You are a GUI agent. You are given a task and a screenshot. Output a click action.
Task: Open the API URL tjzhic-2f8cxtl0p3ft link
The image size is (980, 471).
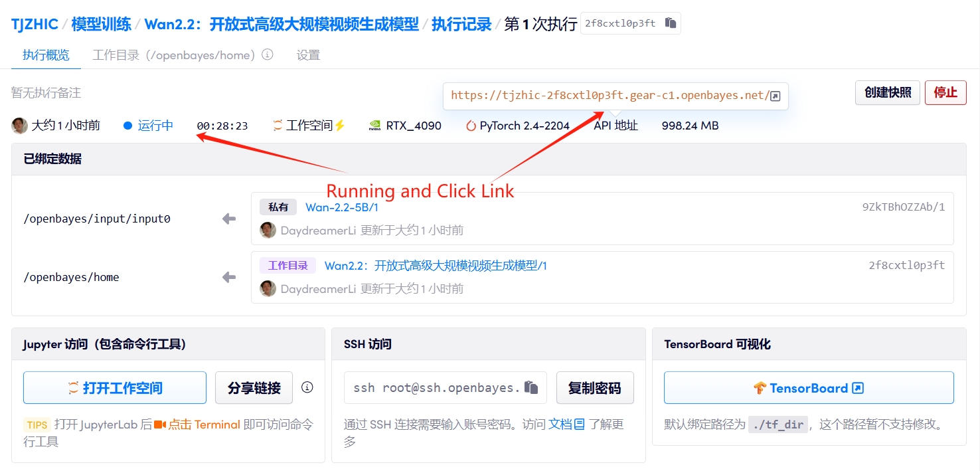point(609,96)
